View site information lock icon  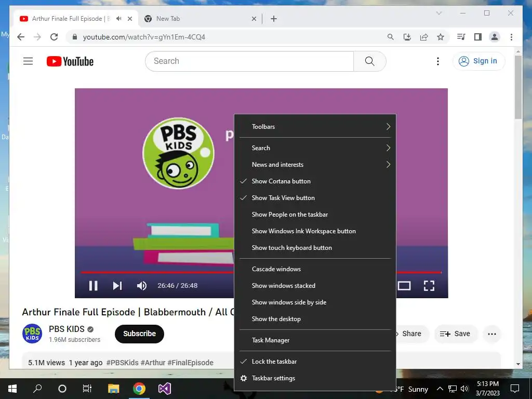[75, 37]
